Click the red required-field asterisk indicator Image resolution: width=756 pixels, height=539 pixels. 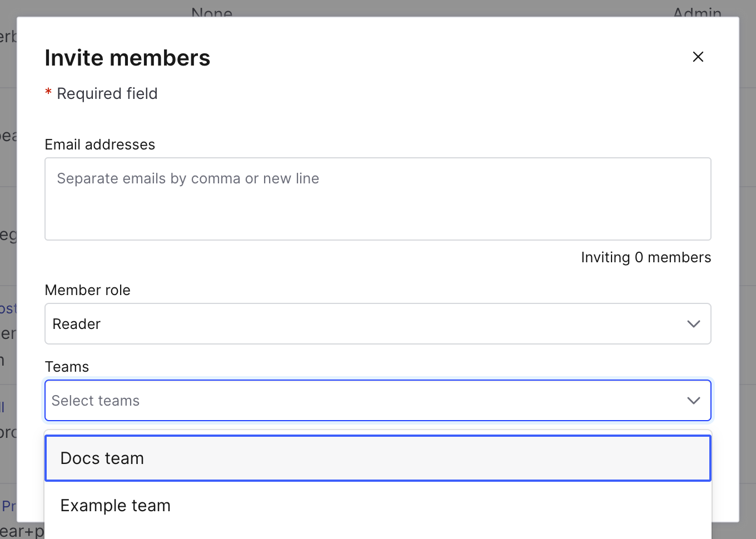(x=48, y=92)
